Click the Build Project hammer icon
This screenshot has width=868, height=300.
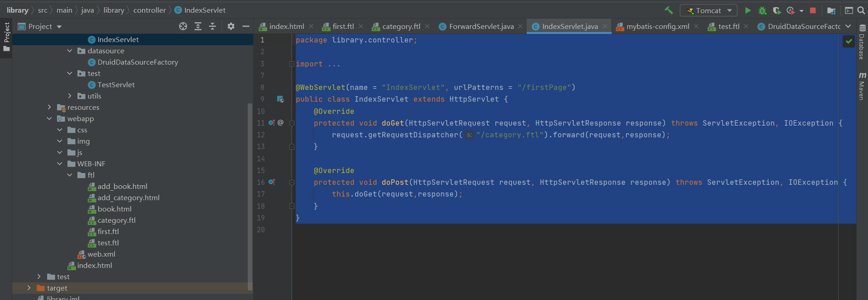[669, 10]
